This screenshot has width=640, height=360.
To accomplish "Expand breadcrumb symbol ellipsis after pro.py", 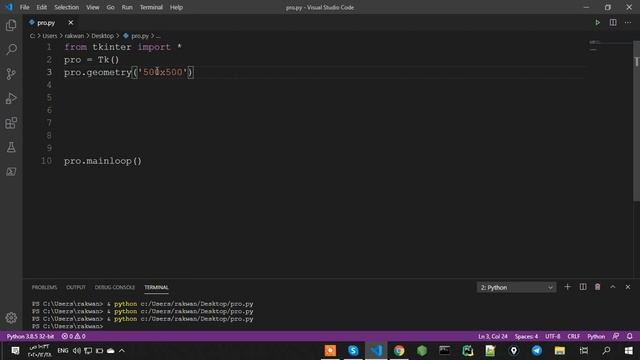I will [x=158, y=36].
